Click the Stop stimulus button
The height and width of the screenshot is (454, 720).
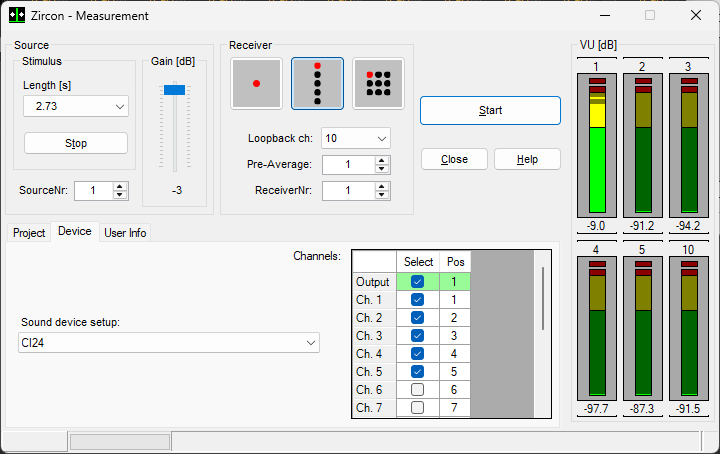click(76, 143)
